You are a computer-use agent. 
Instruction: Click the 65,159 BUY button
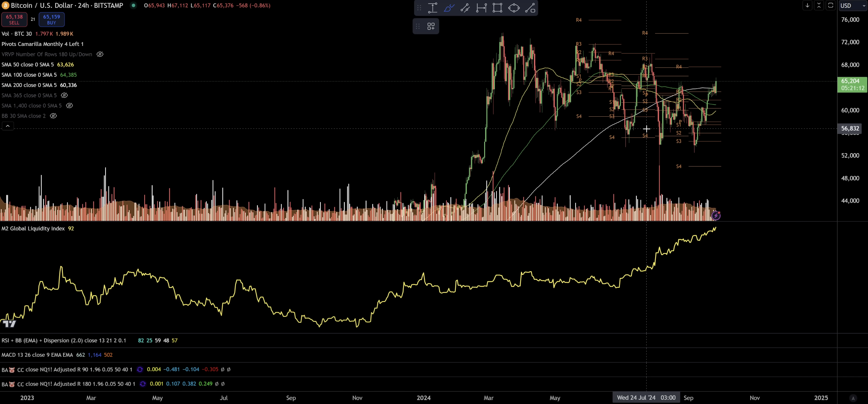point(51,20)
